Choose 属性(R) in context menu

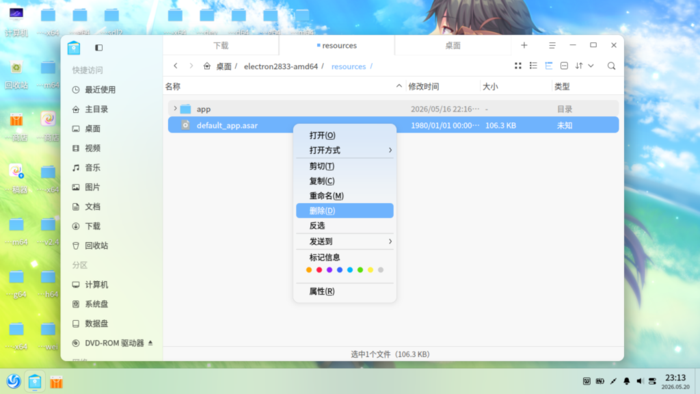[345, 291]
